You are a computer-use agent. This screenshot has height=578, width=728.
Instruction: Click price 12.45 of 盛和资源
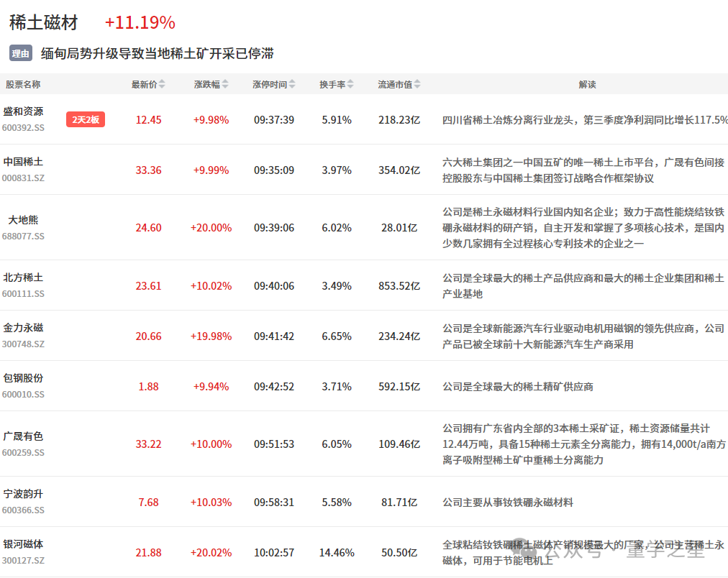[x=149, y=119]
